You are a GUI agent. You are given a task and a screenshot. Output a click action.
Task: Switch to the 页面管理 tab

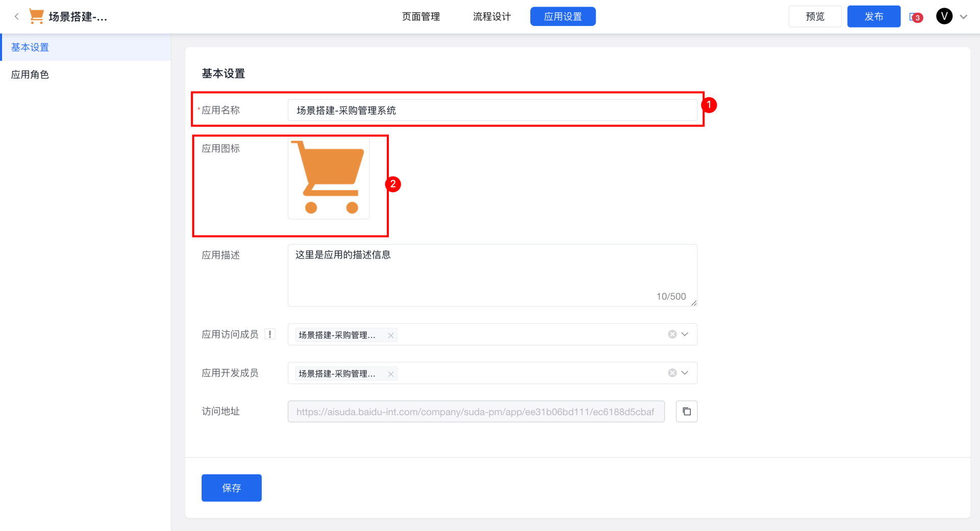[421, 17]
